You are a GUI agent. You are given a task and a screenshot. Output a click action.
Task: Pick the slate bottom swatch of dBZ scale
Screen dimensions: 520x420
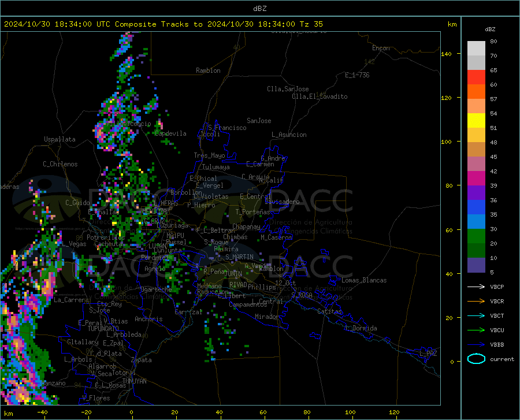(x=476, y=265)
